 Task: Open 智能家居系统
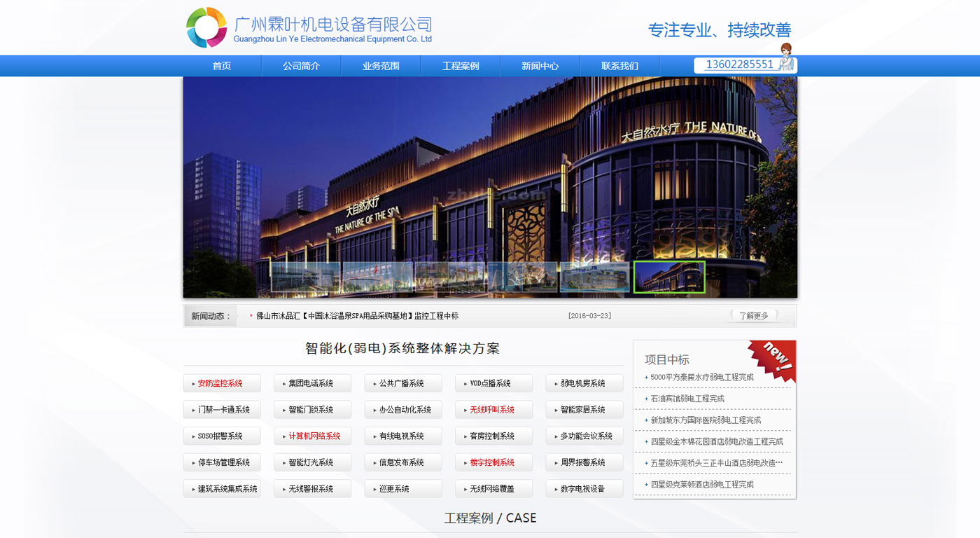click(x=584, y=410)
